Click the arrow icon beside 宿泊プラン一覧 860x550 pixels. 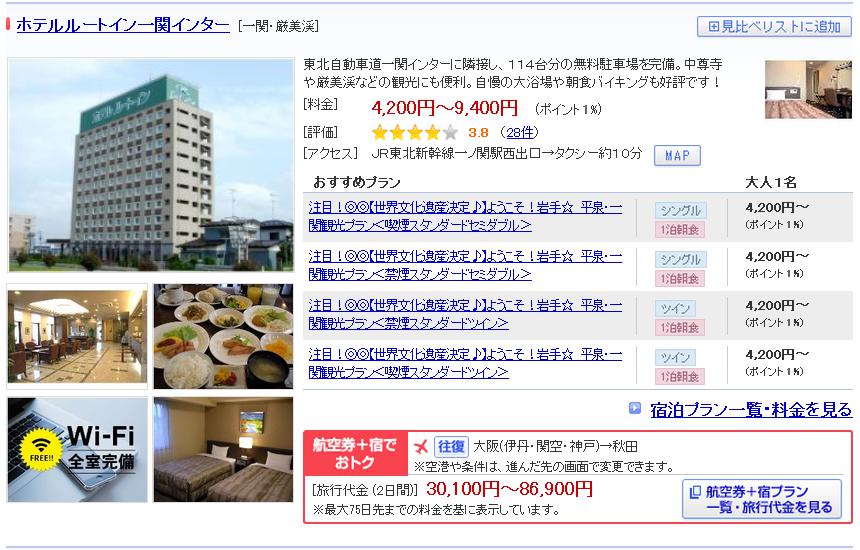coord(635,408)
